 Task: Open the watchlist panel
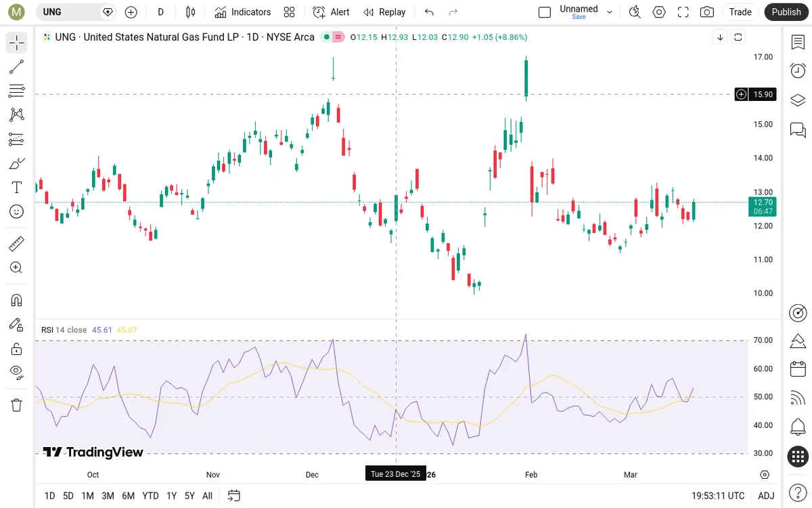click(x=798, y=43)
